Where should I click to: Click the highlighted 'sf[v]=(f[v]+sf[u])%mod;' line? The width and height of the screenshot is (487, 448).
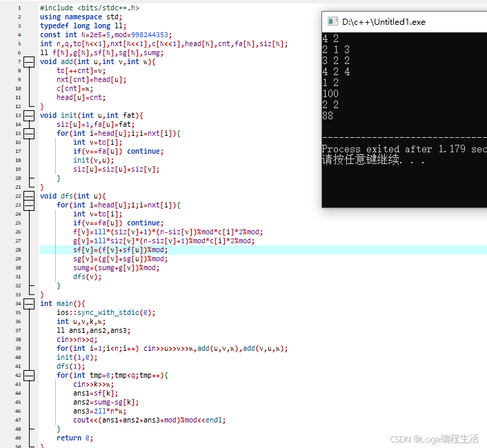(121, 250)
